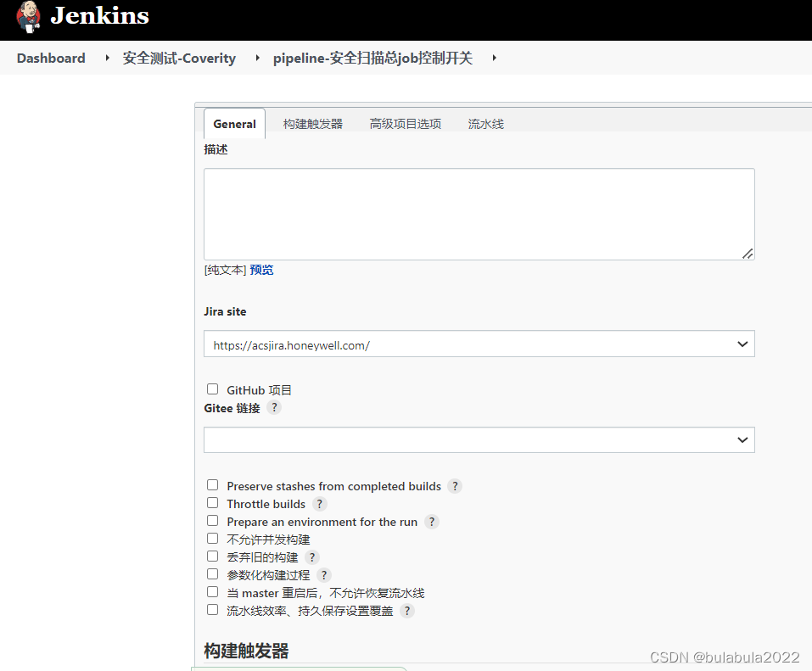Click the description textarea resize handle
812x671 pixels.
(748, 253)
